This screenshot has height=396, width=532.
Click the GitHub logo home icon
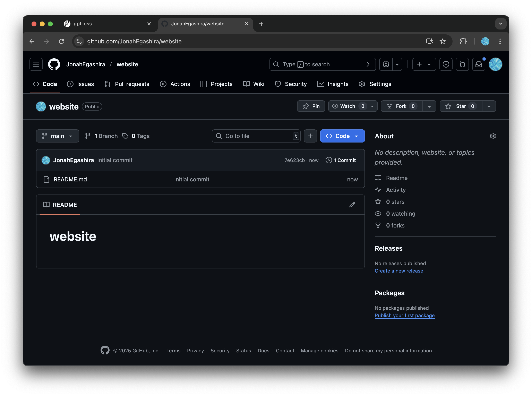point(54,64)
